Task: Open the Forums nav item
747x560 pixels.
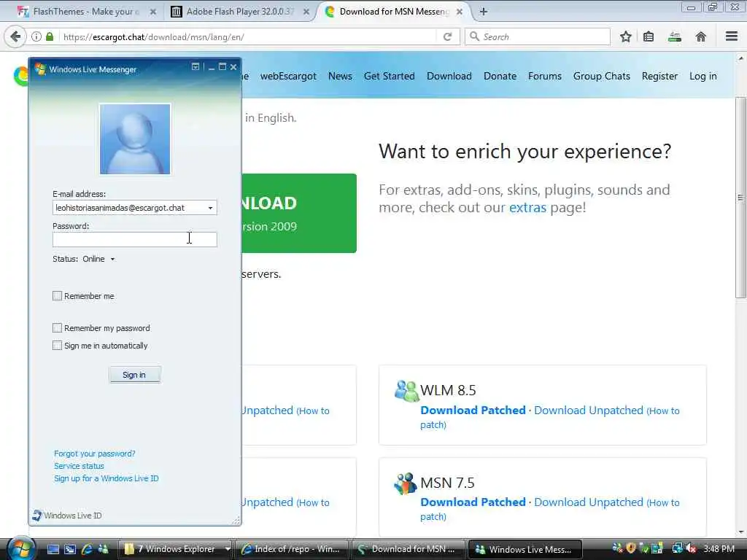Action: point(544,76)
